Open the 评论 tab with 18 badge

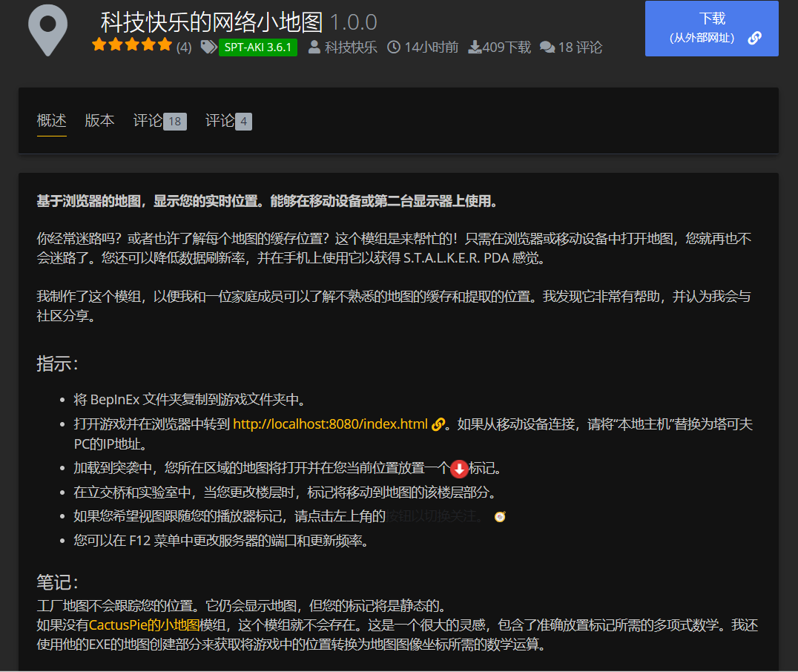159,121
